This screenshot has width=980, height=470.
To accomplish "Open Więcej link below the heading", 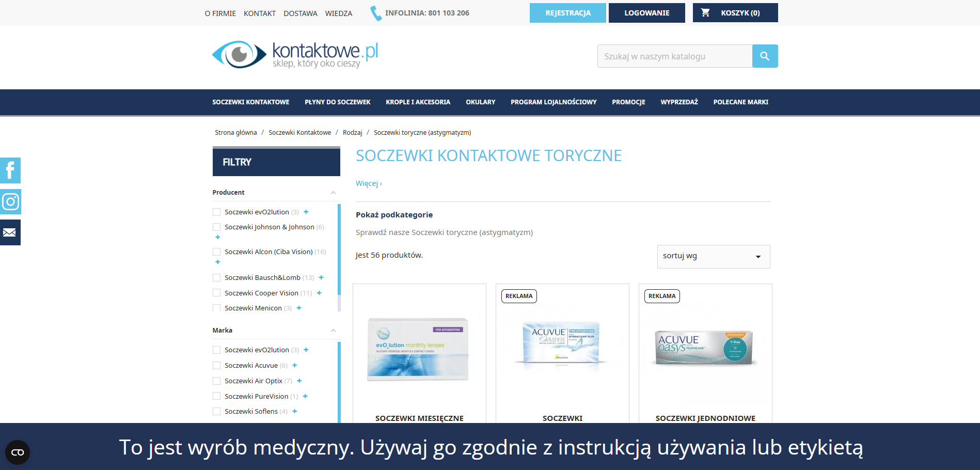I will [x=368, y=183].
